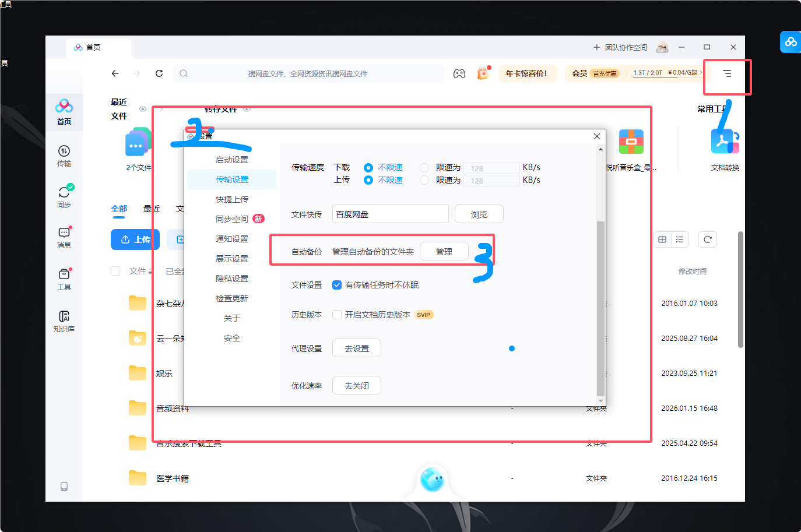
Task: Click the 文件 column sort arrow
Action: (x=150, y=272)
